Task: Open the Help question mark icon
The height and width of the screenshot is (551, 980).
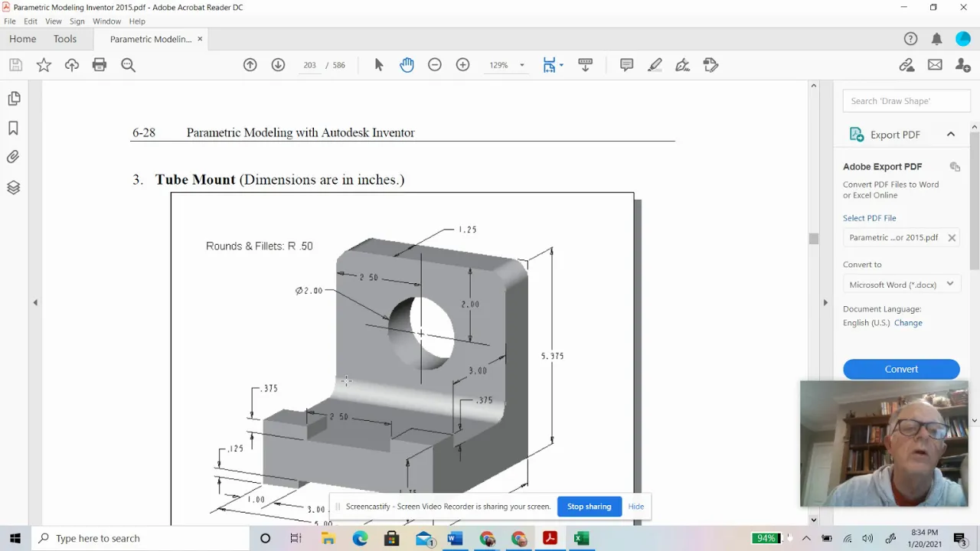Action: click(x=910, y=39)
